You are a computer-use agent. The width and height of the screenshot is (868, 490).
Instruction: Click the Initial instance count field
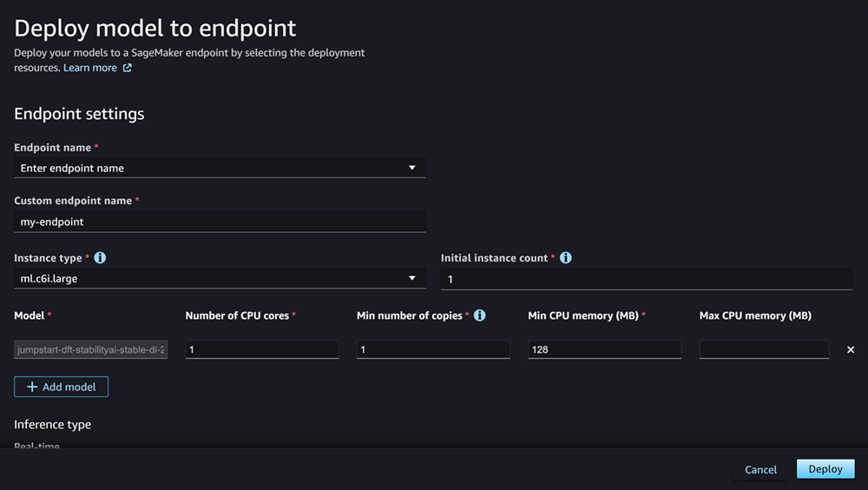[x=647, y=279]
